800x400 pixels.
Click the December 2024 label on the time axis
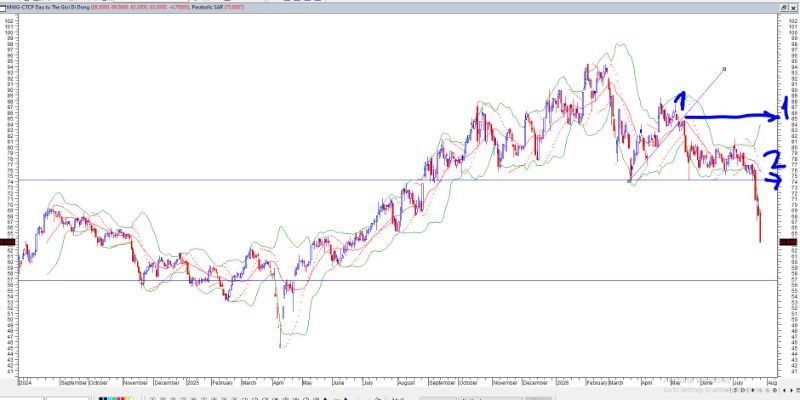(x=167, y=383)
